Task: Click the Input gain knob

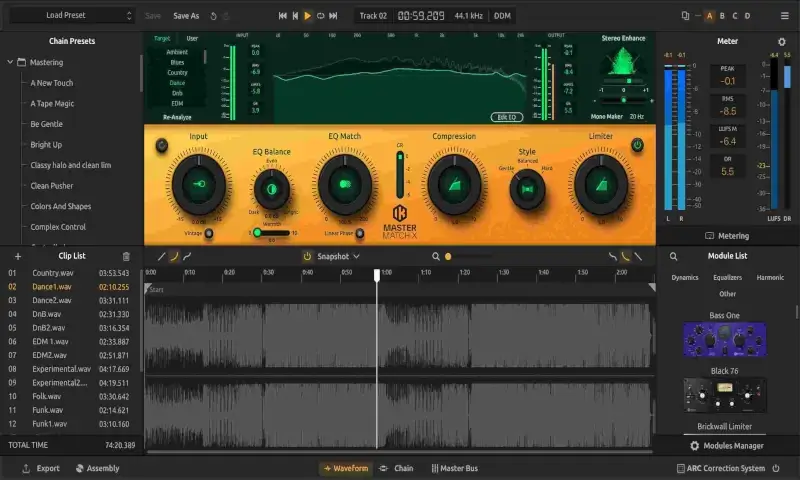Action: pos(198,184)
